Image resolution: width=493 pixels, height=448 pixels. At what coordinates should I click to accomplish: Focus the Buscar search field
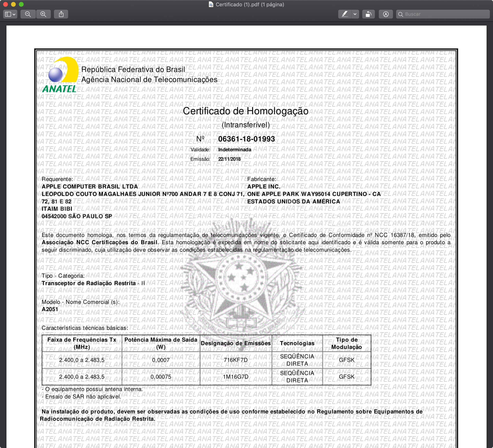tap(443, 14)
